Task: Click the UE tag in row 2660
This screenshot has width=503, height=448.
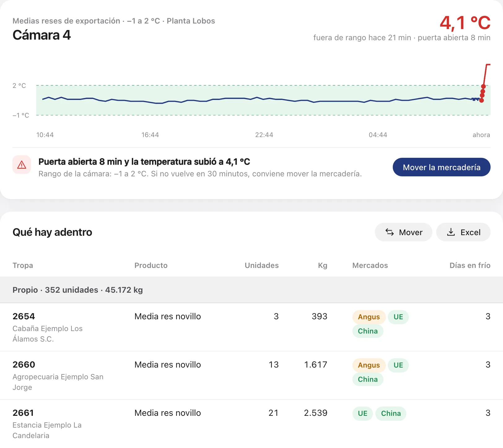Action: click(398, 365)
